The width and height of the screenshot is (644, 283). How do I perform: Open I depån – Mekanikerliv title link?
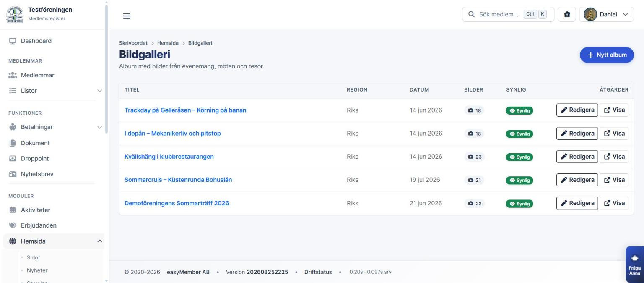[x=173, y=134]
